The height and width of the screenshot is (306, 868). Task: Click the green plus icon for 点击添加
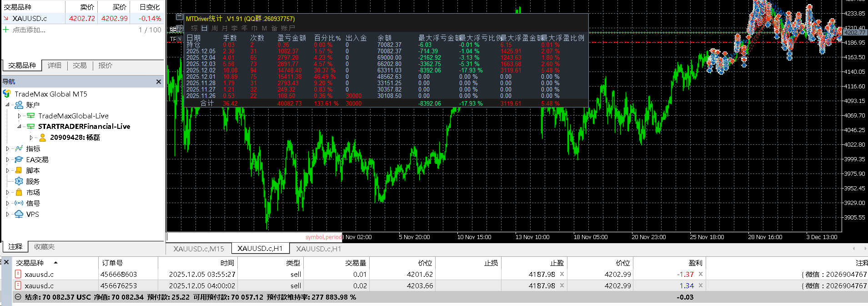6,30
